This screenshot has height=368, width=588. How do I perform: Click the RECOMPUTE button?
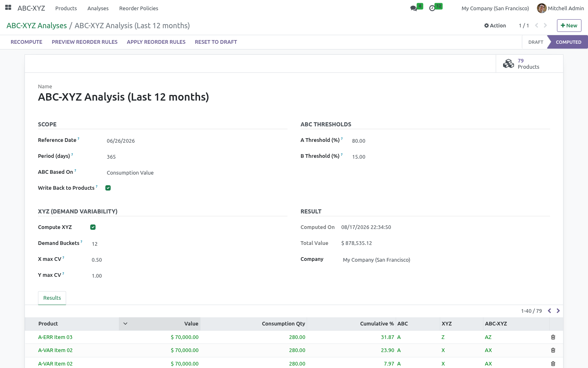[27, 42]
